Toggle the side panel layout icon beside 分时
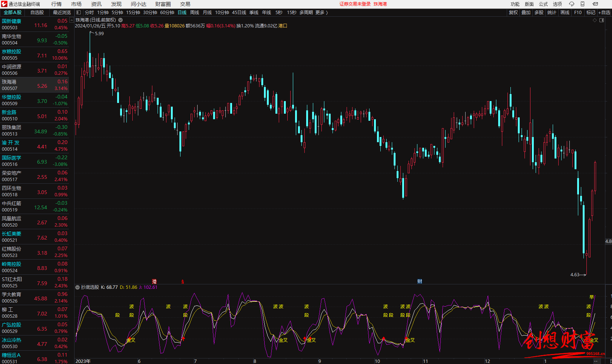Viewport: 612px width, 364px height. (x=79, y=13)
